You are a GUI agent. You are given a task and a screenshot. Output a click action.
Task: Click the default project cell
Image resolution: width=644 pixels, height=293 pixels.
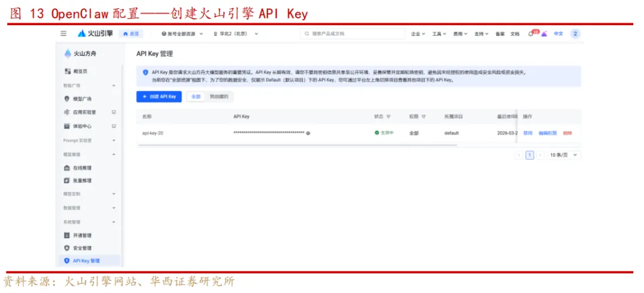451,133
